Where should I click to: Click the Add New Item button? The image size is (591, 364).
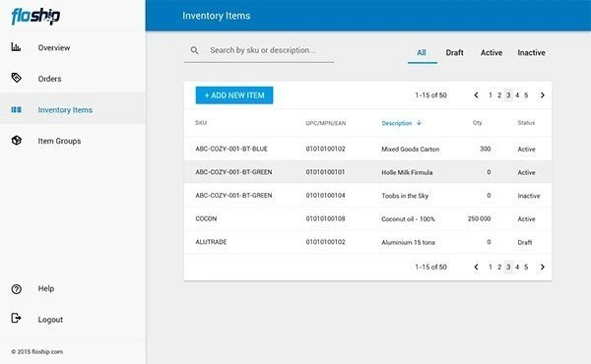coord(234,95)
